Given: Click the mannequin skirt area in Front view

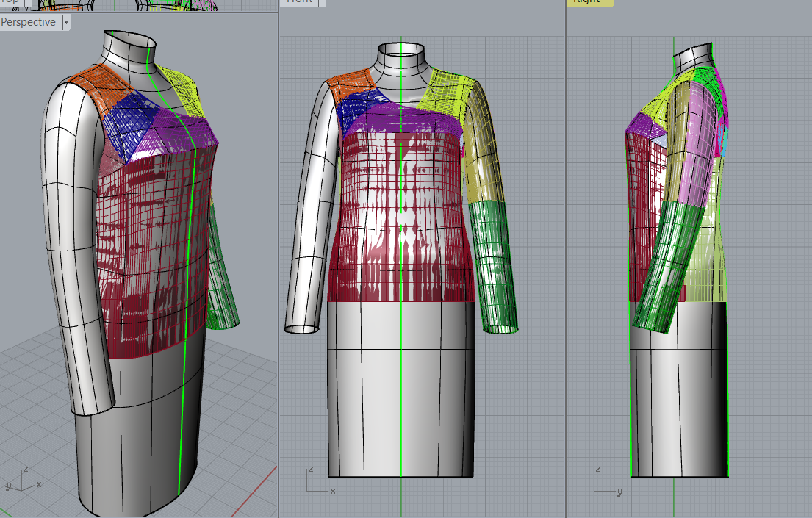Looking at the screenshot, I should tap(400, 389).
